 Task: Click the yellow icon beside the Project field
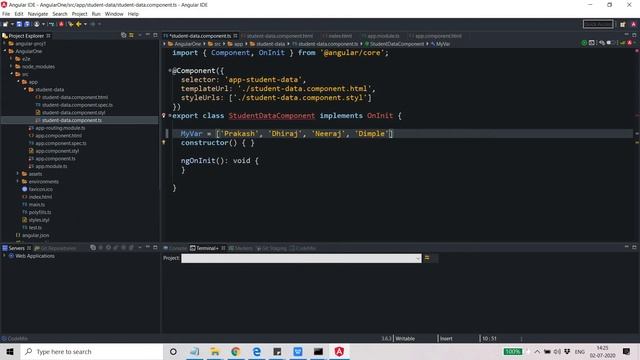pos(427,258)
